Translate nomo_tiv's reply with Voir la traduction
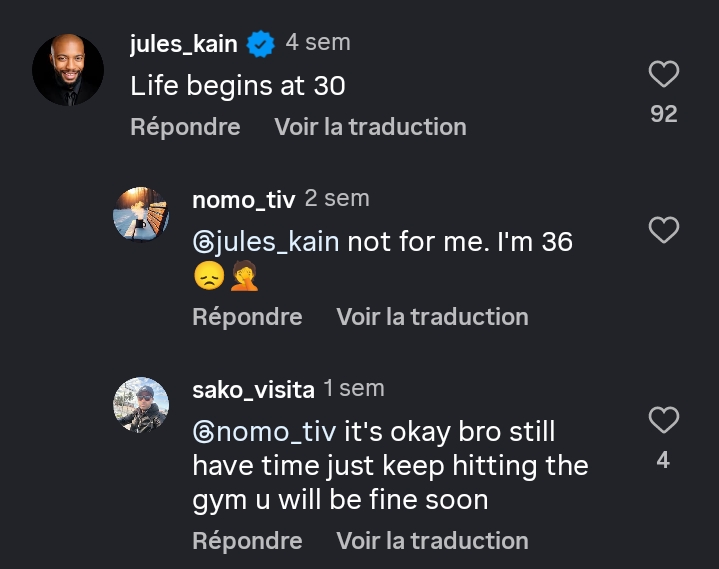This screenshot has height=569, width=719. click(432, 317)
